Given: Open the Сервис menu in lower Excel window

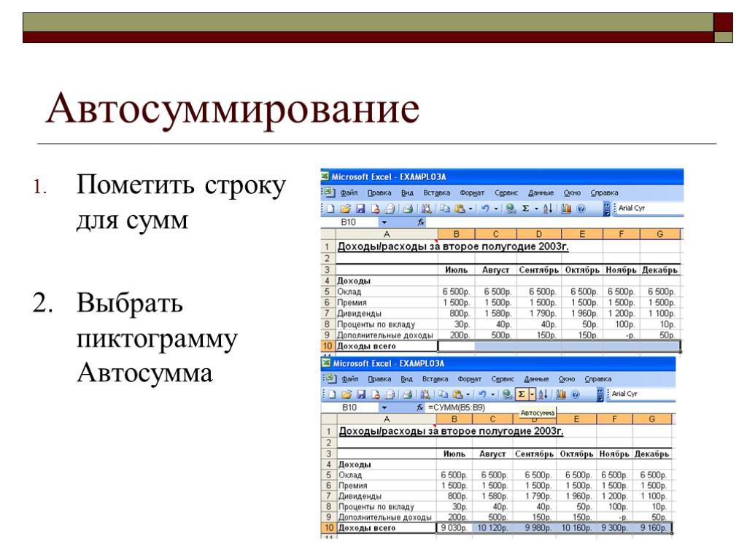Looking at the screenshot, I should click(503, 379).
